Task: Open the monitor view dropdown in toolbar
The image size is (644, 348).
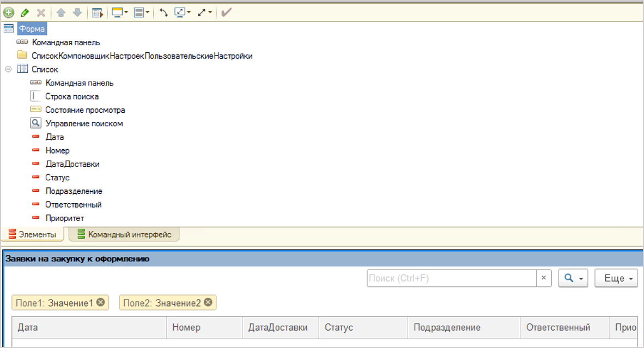Action: (x=119, y=12)
